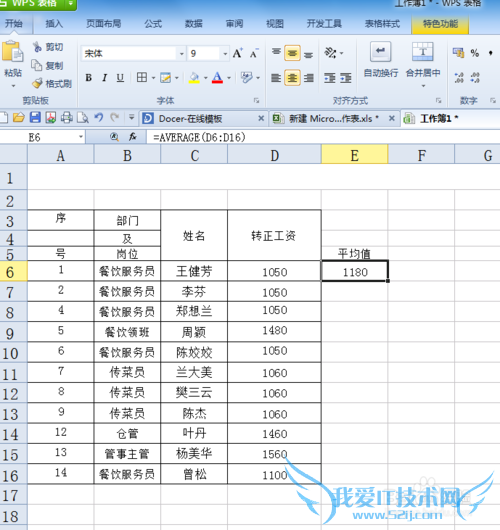Click the text orientation icon
The height and width of the screenshot is (530, 500).
[x=330, y=53]
